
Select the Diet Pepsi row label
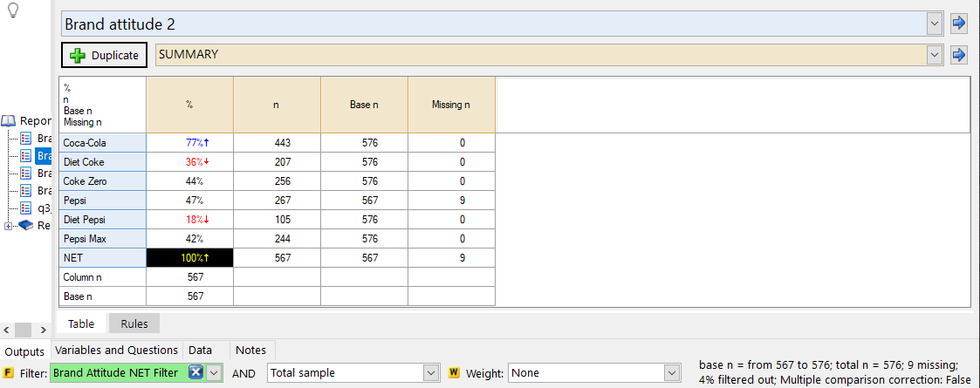click(102, 220)
